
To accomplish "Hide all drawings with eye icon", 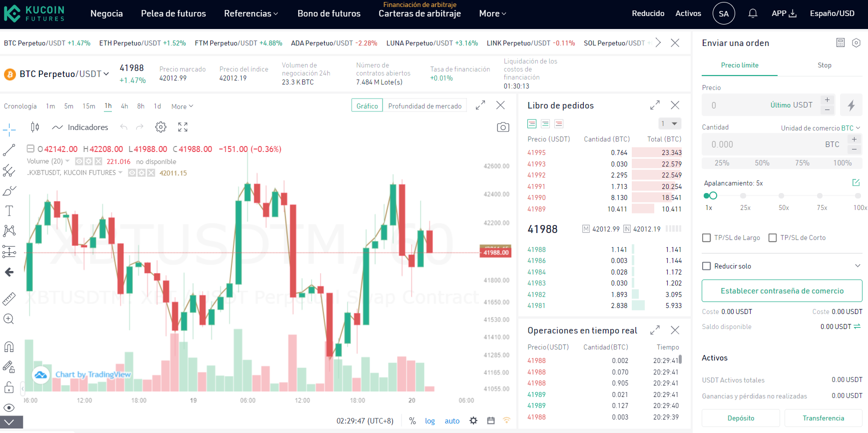I will 9,407.
